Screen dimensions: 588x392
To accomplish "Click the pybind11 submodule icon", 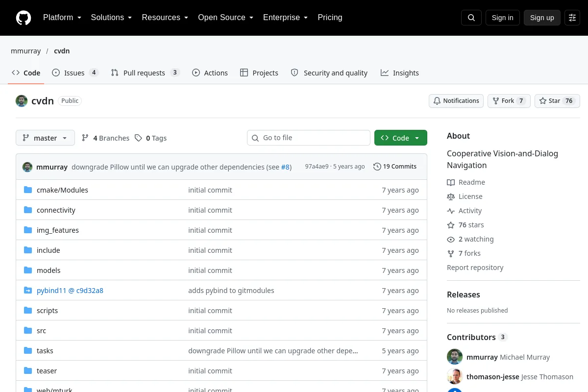I will (x=28, y=291).
